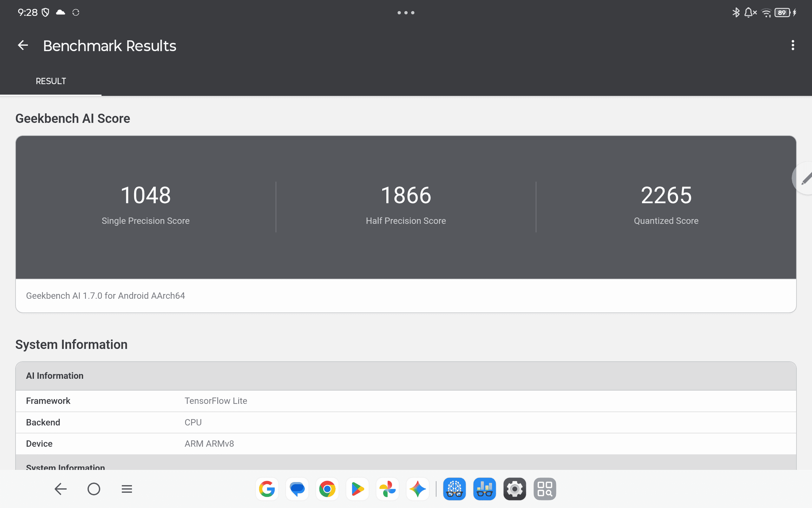Open the app drawer search icon

tap(545, 489)
